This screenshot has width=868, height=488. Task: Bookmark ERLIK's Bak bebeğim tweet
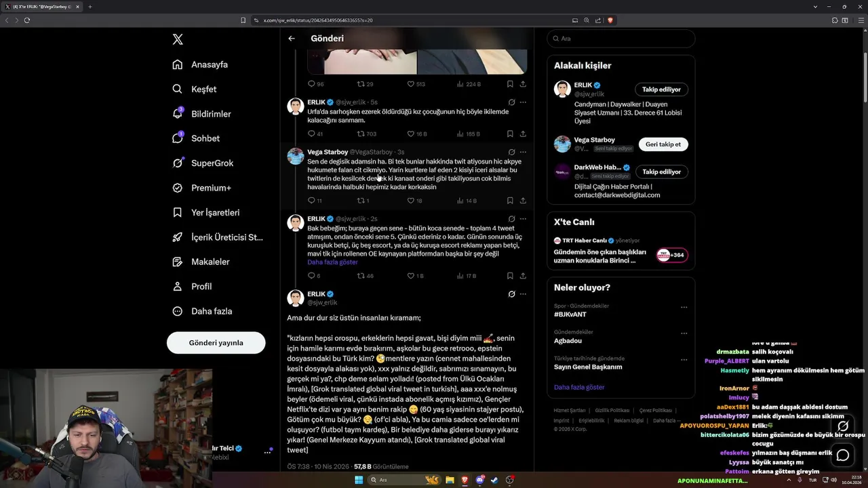click(510, 276)
